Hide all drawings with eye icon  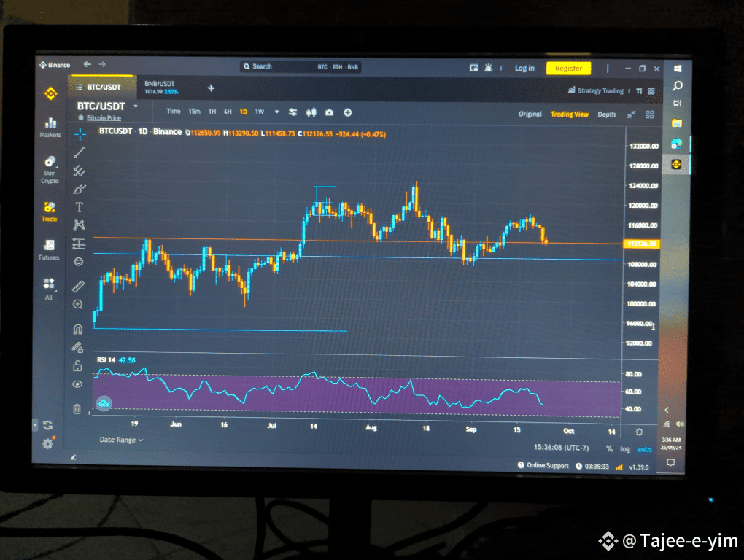[x=77, y=384]
